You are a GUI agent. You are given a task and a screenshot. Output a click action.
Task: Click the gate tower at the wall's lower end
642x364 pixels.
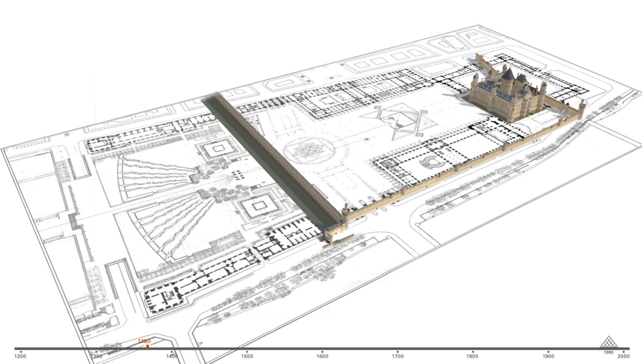coord(335,233)
